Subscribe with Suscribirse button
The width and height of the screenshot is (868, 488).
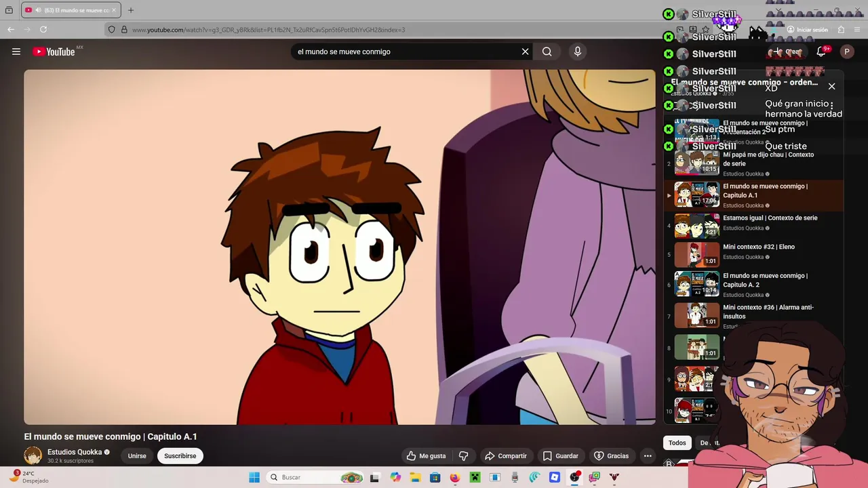click(180, 455)
